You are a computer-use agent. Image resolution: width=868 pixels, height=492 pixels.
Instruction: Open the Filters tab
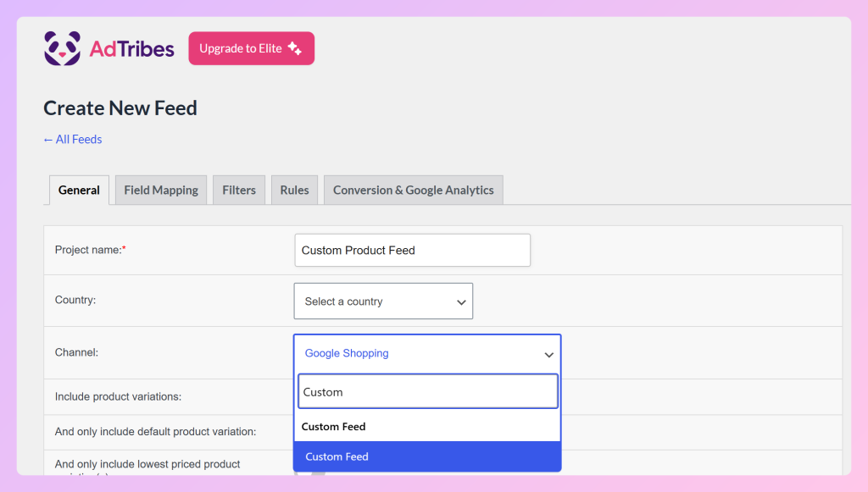[x=239, y=191]
